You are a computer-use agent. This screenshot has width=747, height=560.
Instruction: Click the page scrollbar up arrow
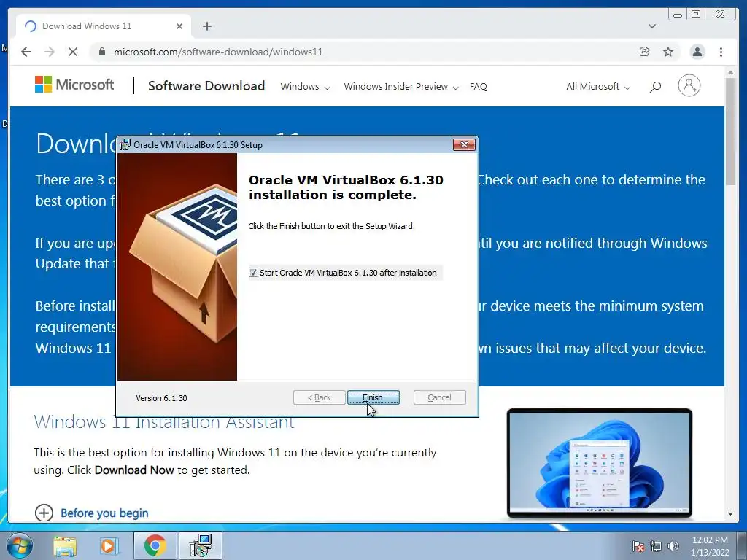click(730, 72)
